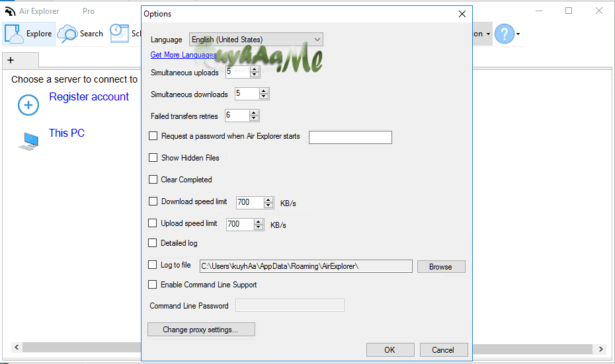Click the log file path field
Viewport: 615px width, 364px height.
point(306,266)
